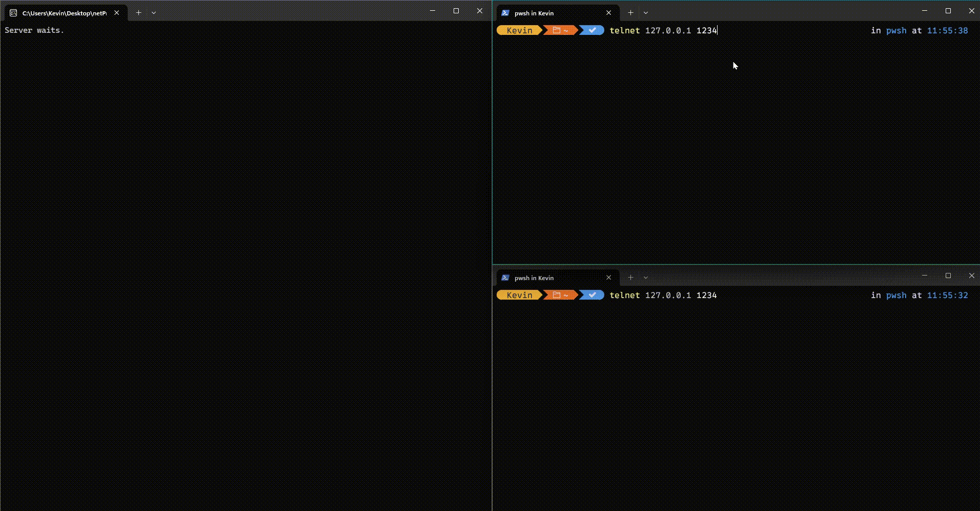
Task: Click the folder home segment in top-right prompt
Action: point(561,30)
